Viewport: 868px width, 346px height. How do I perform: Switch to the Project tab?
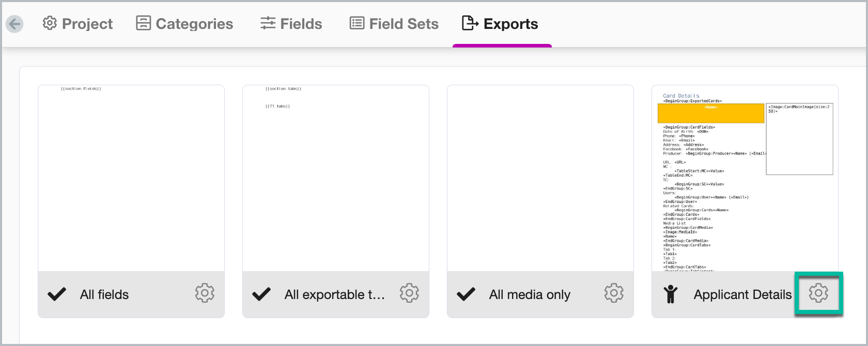[x=78, y=24]
